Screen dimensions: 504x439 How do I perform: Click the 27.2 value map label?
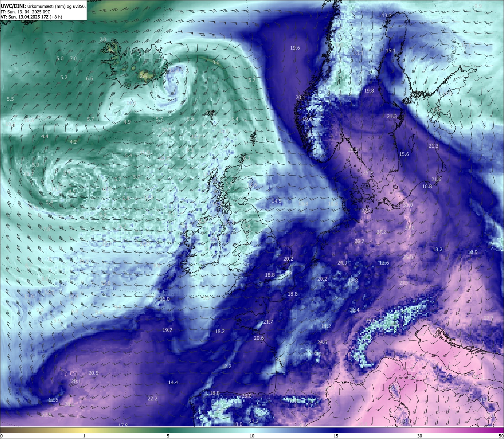(x=381, y=232)
